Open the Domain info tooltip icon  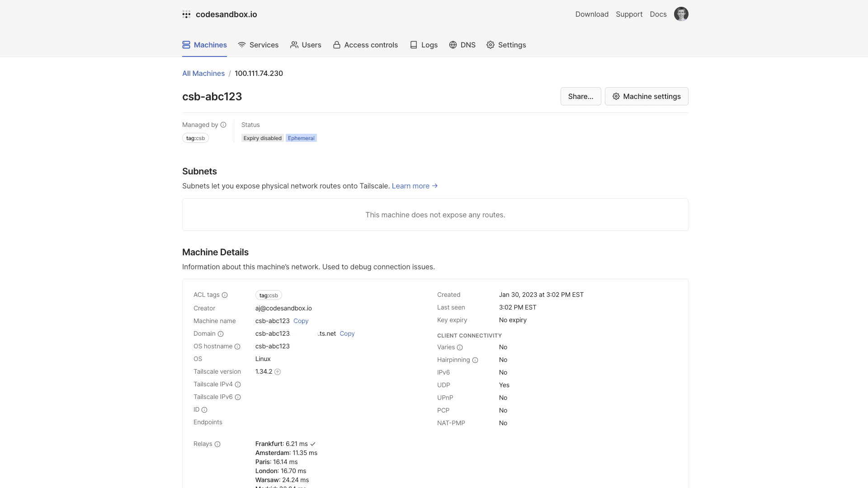coord(221,334)
